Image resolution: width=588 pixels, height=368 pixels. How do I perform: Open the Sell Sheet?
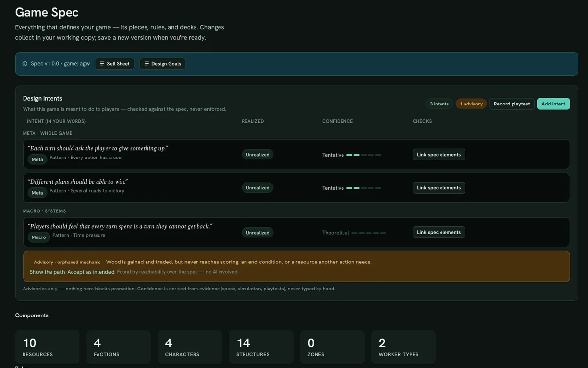[x=115, y=64]
